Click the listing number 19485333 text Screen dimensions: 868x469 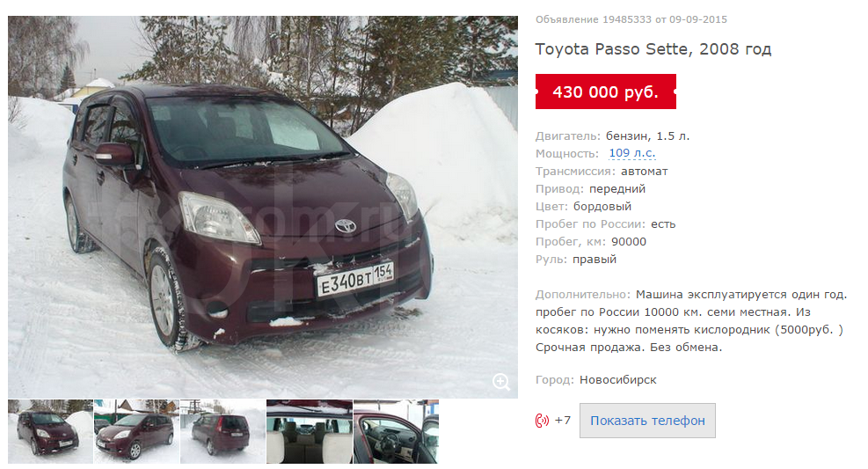627,19
